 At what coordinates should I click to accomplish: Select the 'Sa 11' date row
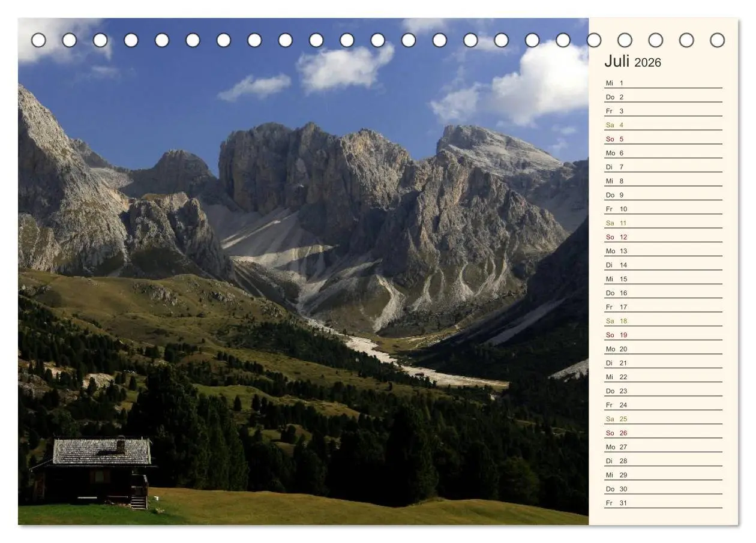(x=663, y=223)
